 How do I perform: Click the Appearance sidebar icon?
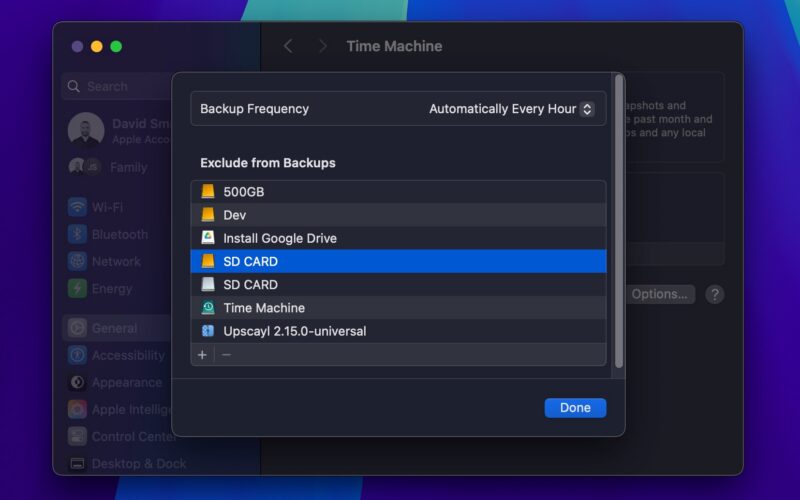click(78, 382)
